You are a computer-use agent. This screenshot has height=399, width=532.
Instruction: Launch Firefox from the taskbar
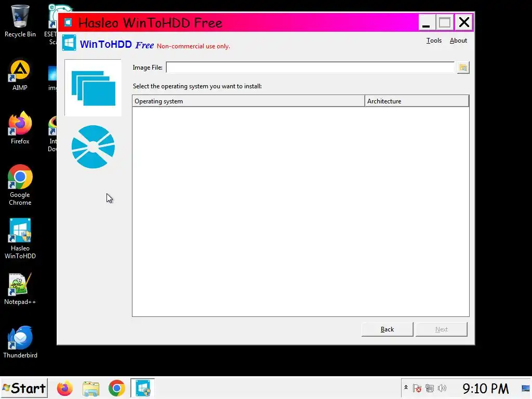(x=64, y=389)
